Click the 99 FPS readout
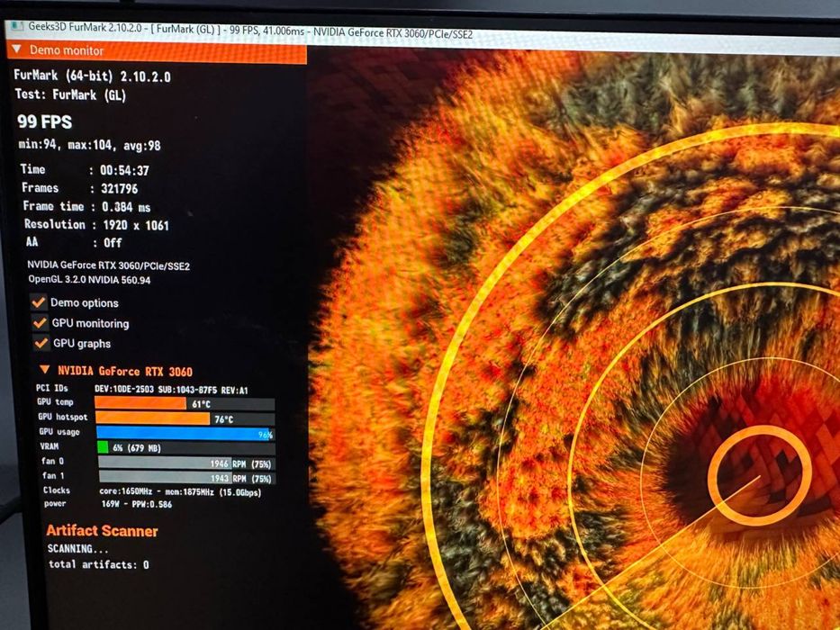The height and width of the screenshot is (630, 840). click(44, 121)
